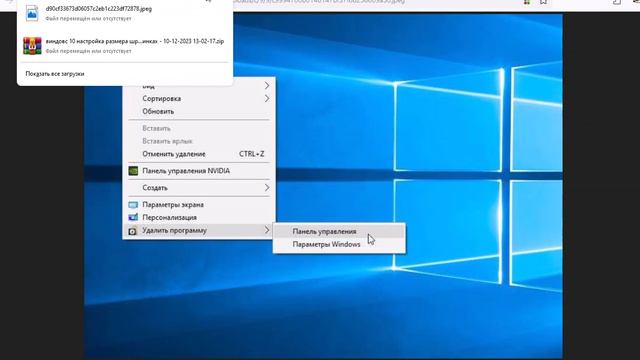Open the виндовс 10 настройка размера zip download
The height and width of the screenshot is (360, 640).
click(x=124, y=46)
